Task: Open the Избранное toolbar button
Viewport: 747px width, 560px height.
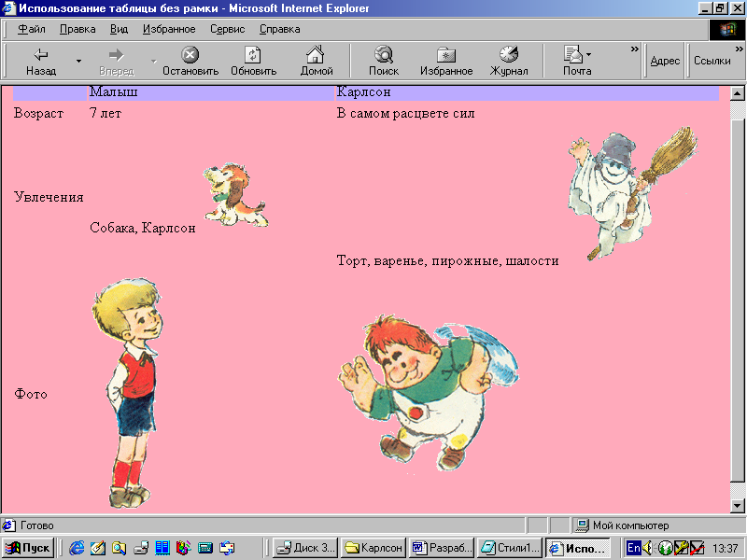Action: point(446,61)
